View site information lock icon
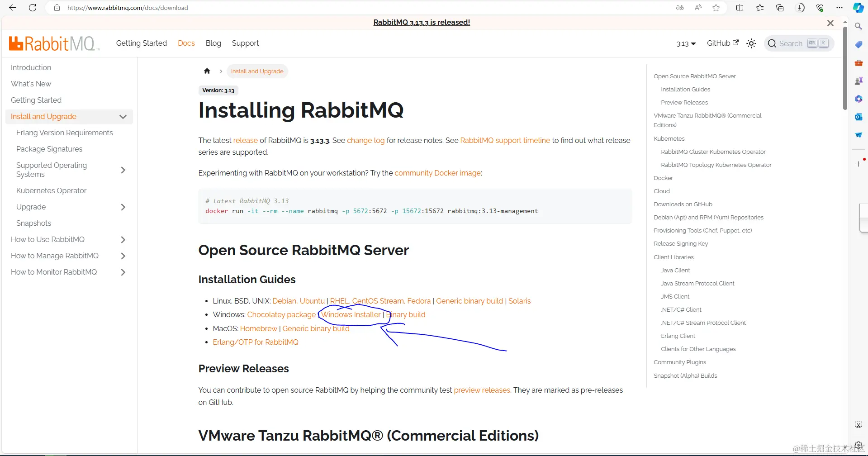The width and height of the screenshot is (868, 456). click(x=57, y=8)
